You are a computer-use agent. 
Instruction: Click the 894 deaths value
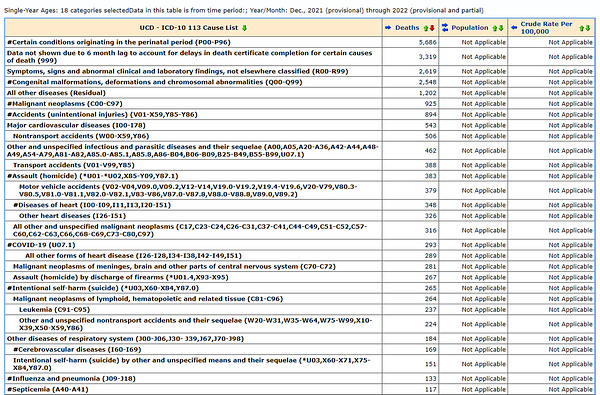(x=430, y=114)
